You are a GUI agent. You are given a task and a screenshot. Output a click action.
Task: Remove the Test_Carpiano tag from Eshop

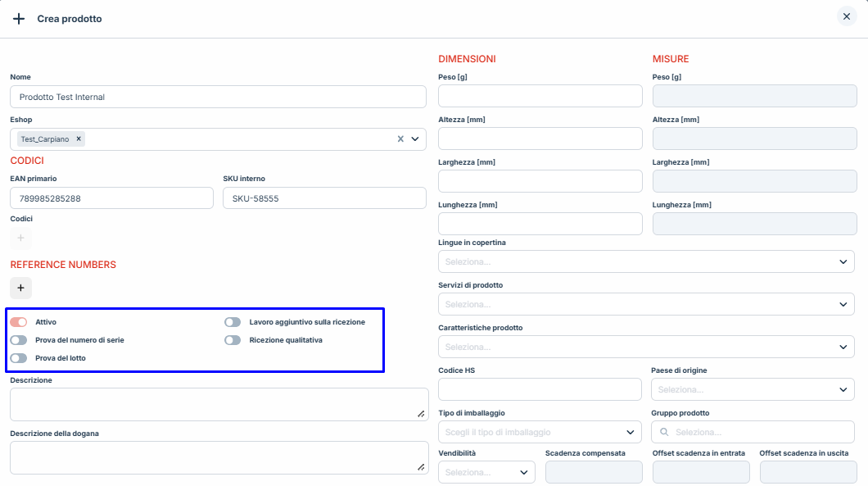(x=79, y=139)
